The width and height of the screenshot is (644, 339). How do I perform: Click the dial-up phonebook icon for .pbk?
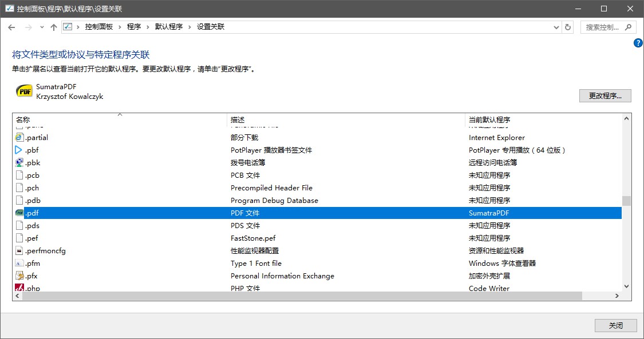(x=19, y=163)
